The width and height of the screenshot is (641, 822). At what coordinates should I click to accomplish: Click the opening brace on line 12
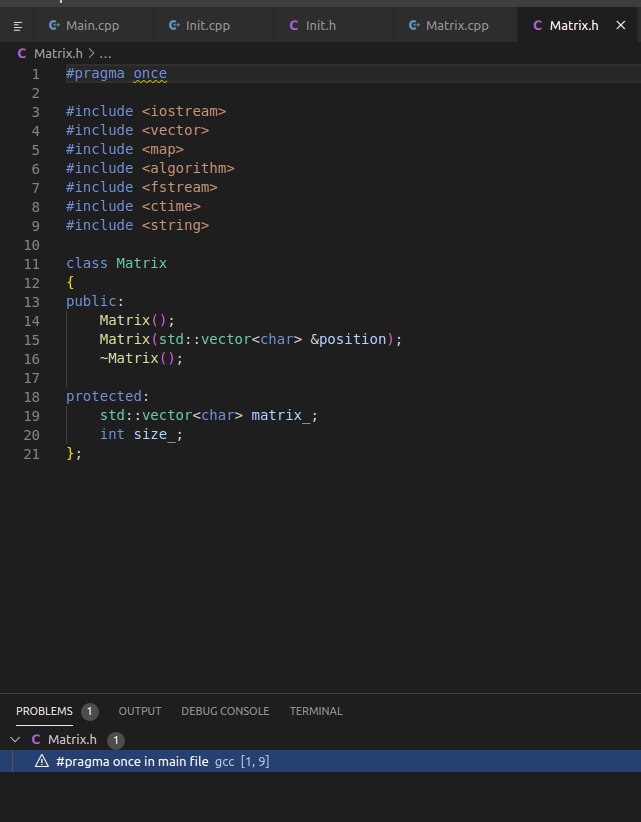click(70, 282)
